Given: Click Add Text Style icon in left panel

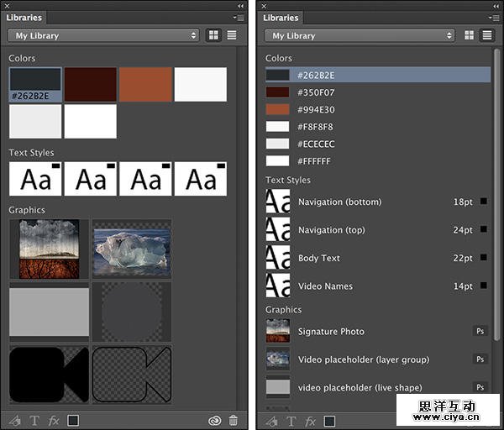Looking at the screenshot, I should tap(34, 420).
